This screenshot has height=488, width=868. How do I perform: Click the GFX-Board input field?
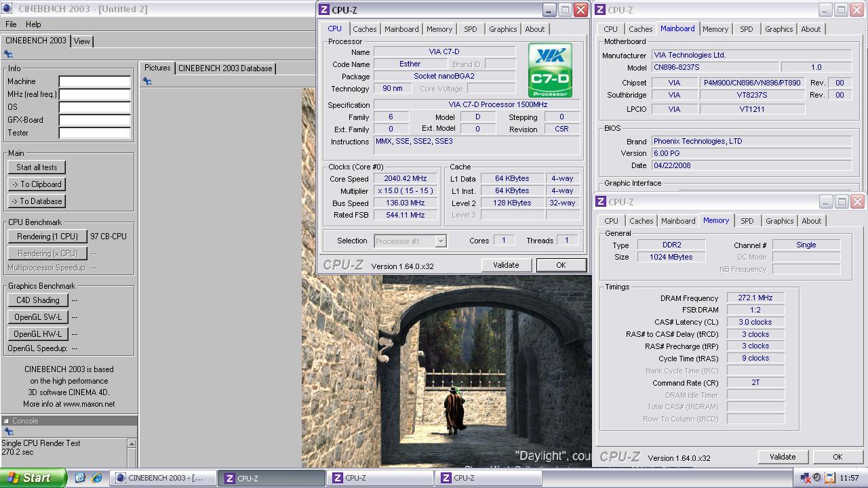[94, 120]
